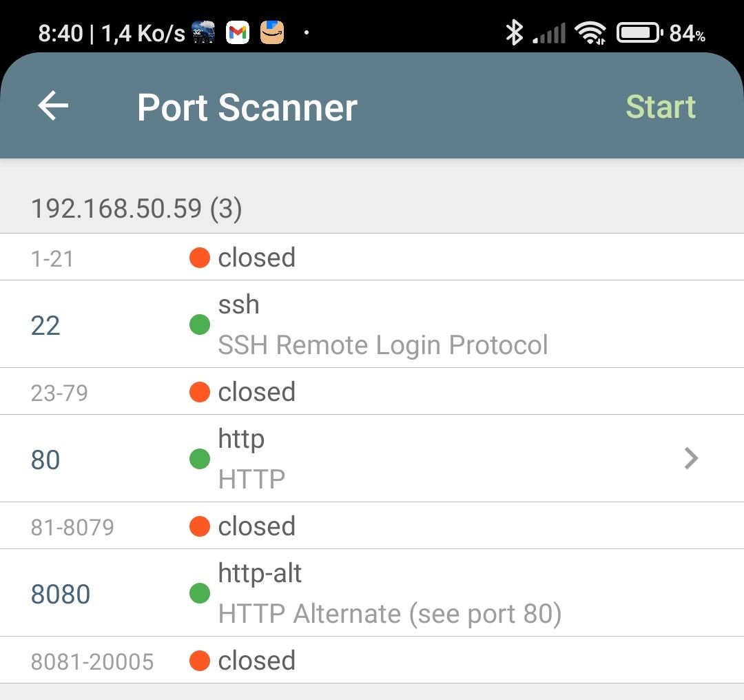Tap the red dot for ports 1-21
This screenshot has width=744, height=700.
(200, 258)
